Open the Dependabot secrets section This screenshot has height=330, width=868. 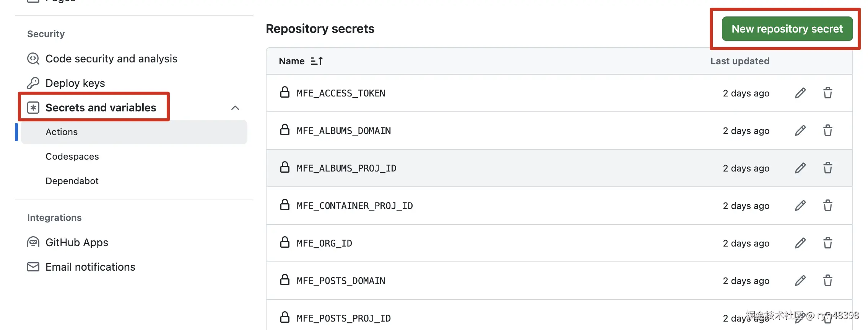(x=72, y=181)
